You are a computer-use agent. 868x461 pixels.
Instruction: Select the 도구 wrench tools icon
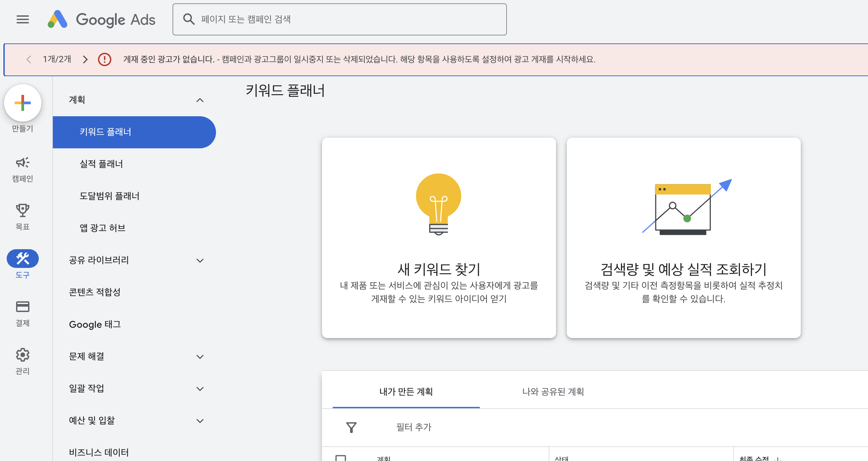[23, 259]
